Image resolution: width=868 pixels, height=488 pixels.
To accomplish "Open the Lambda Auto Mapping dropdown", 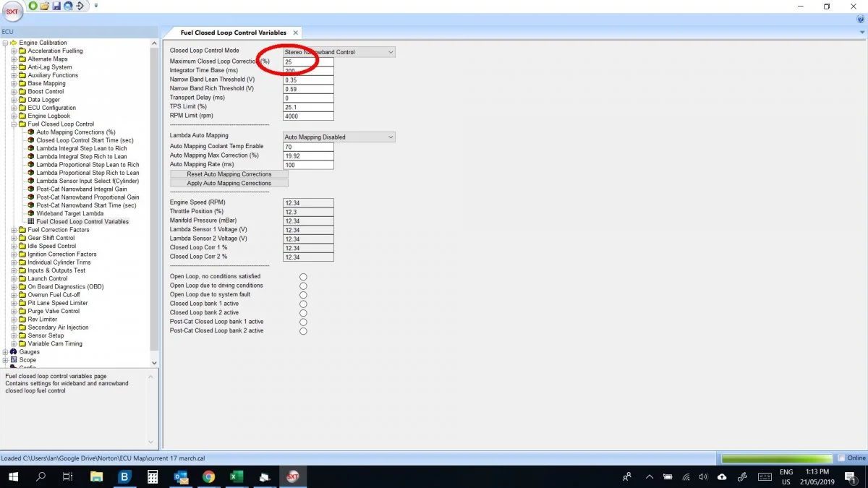I will [391, 137].
